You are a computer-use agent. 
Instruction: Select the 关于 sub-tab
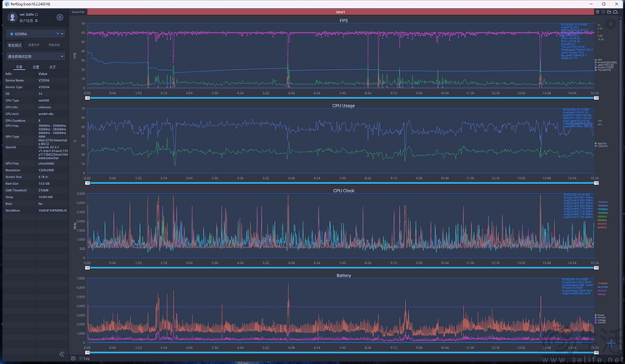(52, 67)
